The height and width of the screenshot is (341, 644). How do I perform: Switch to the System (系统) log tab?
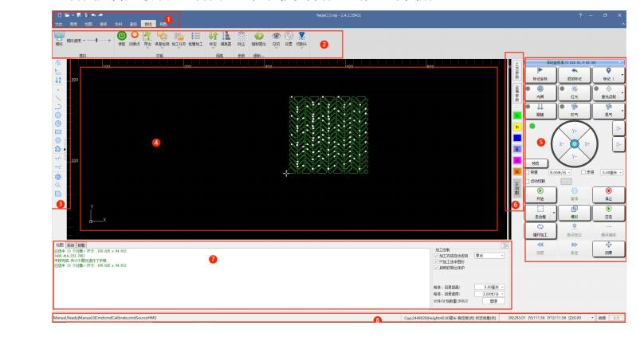[x=70, y=245]
